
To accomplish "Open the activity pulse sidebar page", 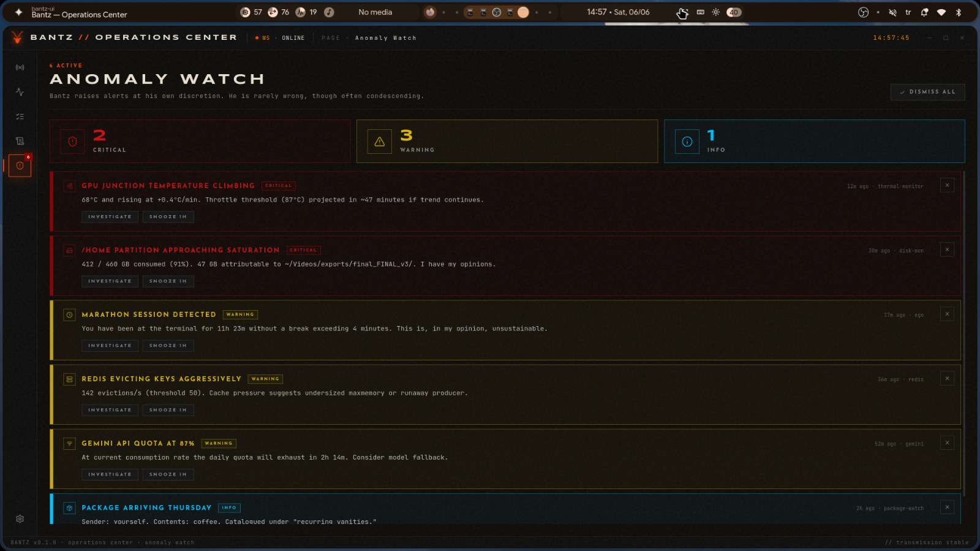I will [20, 92].
